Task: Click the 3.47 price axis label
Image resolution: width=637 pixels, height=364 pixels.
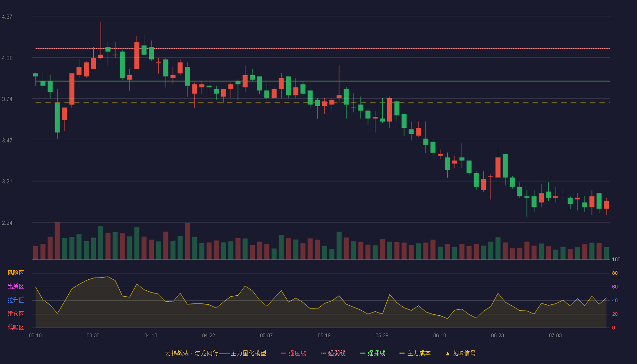Action: click(7, 141)
